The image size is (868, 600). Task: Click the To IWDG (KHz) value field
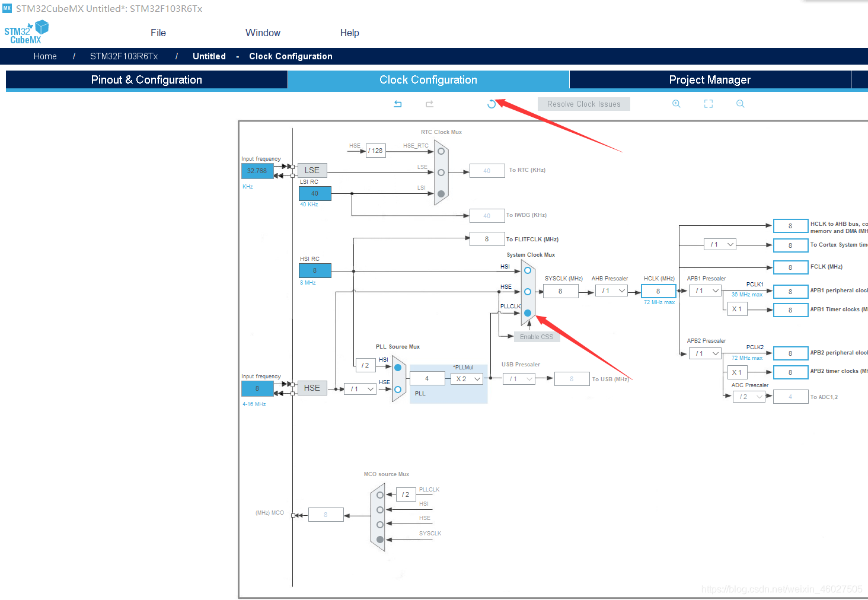pos(487,216)
